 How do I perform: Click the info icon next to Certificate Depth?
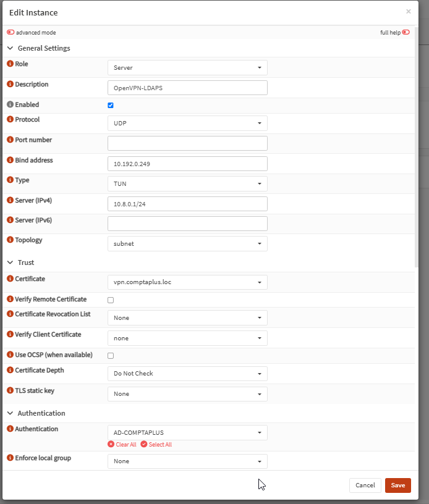click(11, 370)
